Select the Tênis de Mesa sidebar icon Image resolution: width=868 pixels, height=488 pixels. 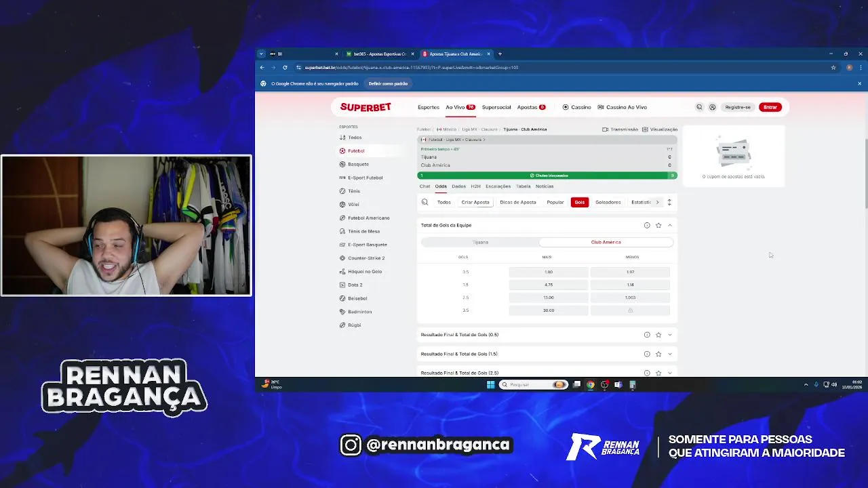[x=342, y=231]
